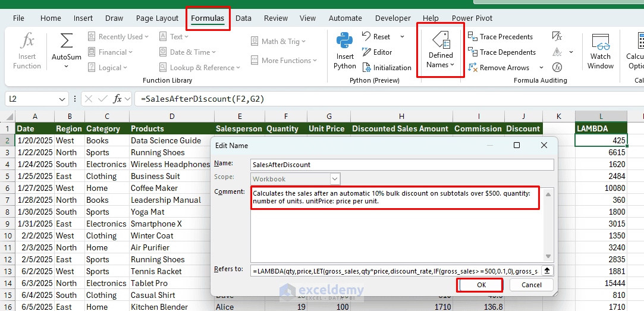Viewport: 644px width, 311px height.
Task: Open the Lookup & Reference dropdown
Action: pyautogui.click(x=200, y=68)
